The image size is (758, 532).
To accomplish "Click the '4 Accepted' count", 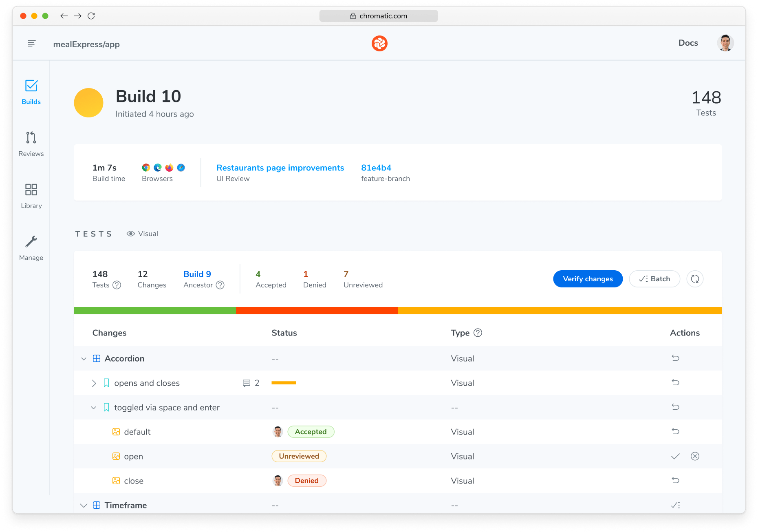I will click(271, 279).
